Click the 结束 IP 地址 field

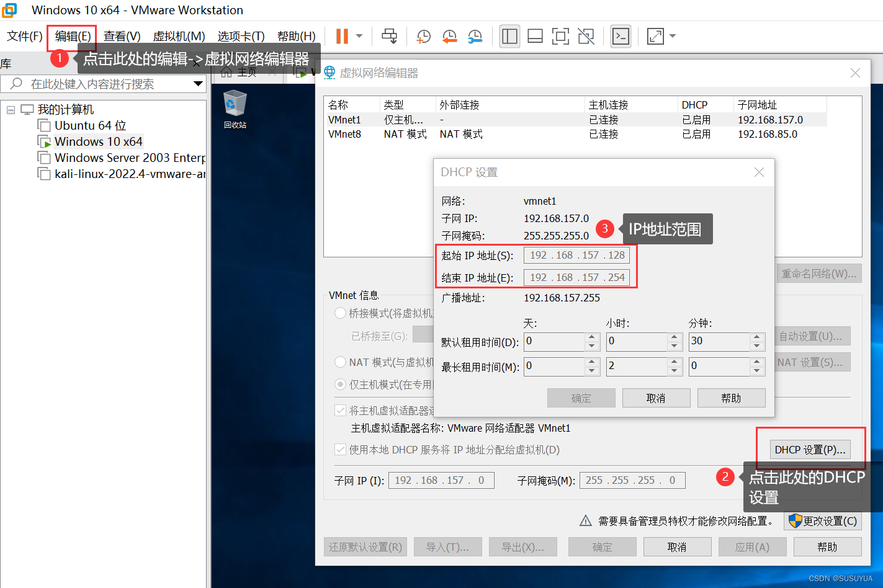click(x=576, y=277)
